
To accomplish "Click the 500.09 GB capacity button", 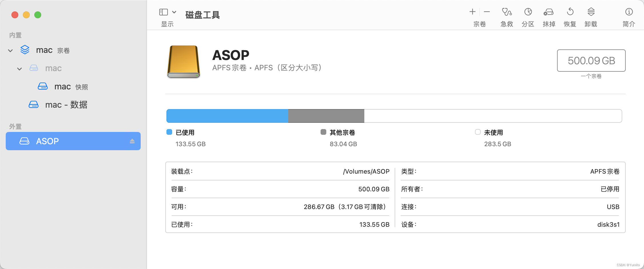I will (x=591, y=61).
